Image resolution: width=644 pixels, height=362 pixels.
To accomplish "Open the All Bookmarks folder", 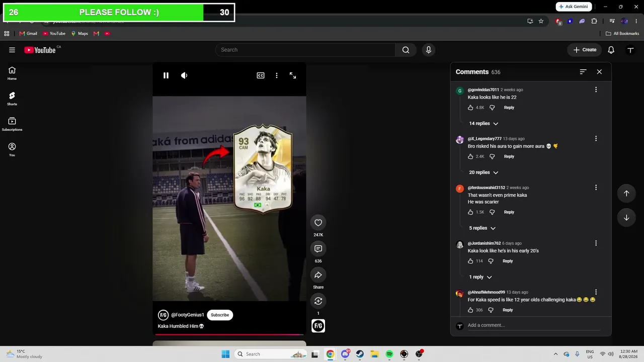I will 622,34.
